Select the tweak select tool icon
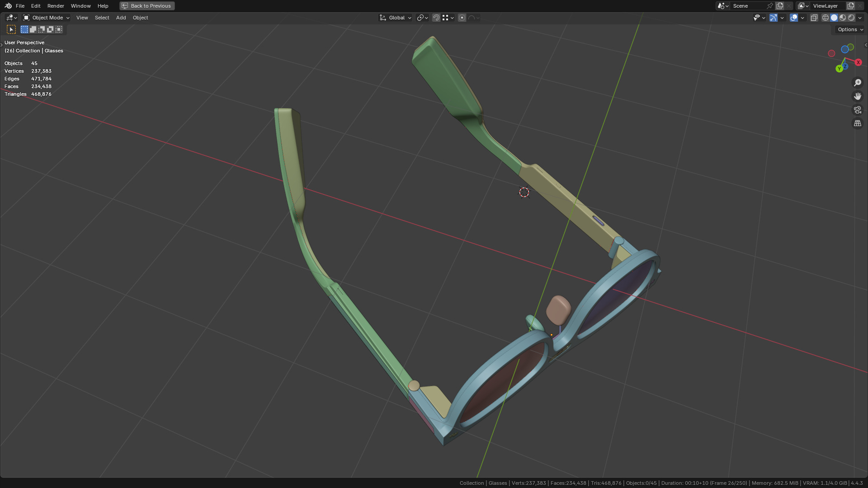The image size is (868, 488). pos(11,29)
